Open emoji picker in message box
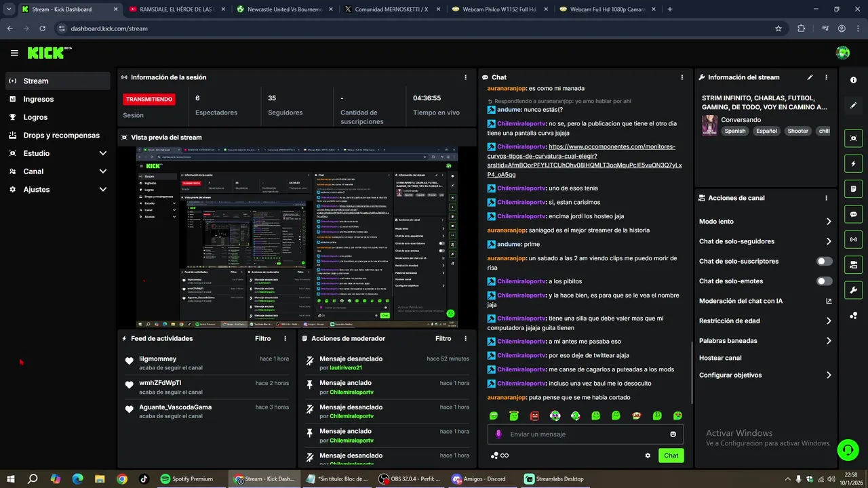Screen dimensions: 868x488 tap(673, 434)
